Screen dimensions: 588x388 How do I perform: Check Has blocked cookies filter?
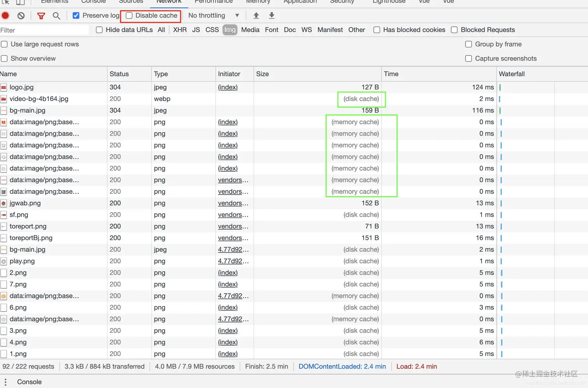point(376,30)
